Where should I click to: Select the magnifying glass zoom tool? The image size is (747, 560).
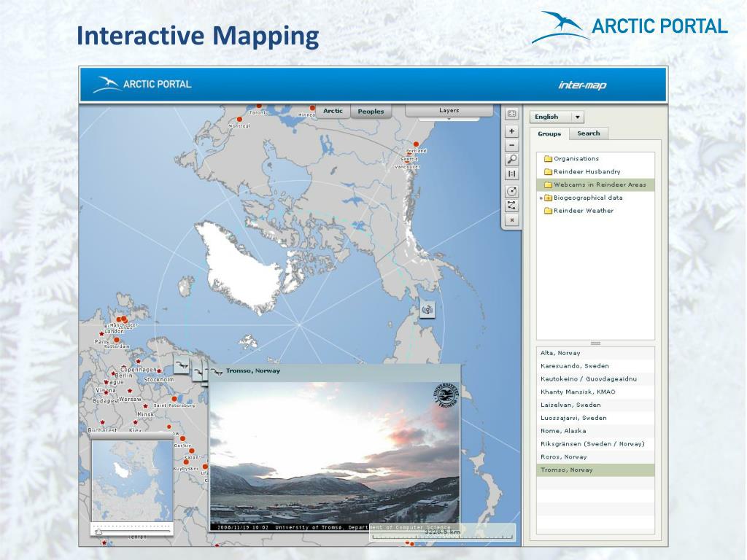[x=511, y=160]
